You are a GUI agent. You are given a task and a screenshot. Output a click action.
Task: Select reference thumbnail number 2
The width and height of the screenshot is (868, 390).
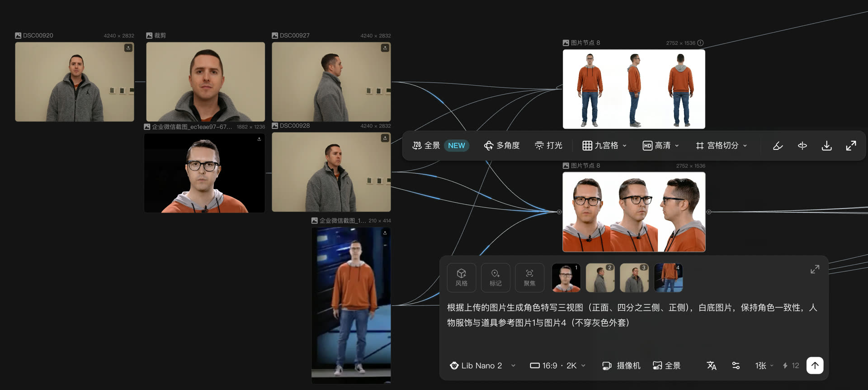point(600,278)
